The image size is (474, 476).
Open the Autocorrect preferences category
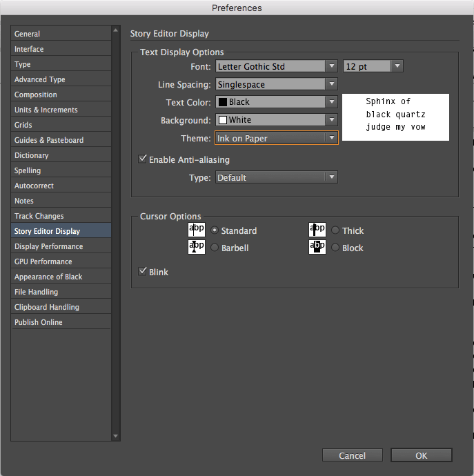[x=61, y=186]
